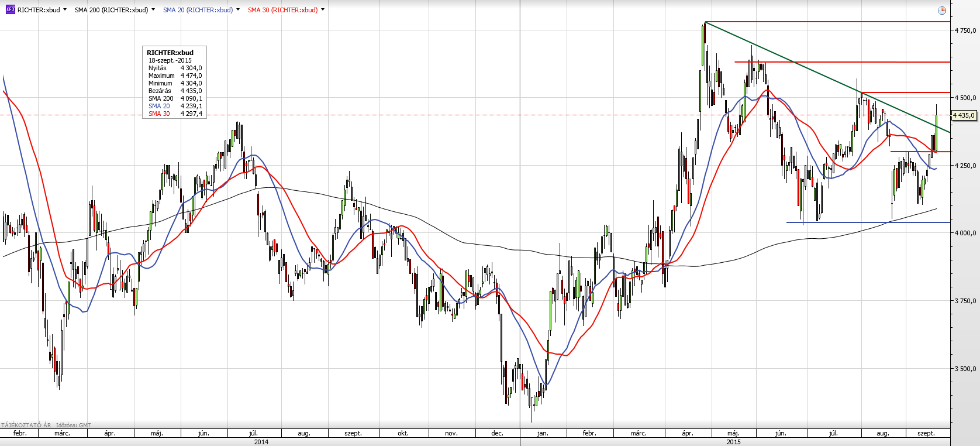980x446 pixels.
Task: Click the 4 250,0 price axis label
Action: coord(965,166)
